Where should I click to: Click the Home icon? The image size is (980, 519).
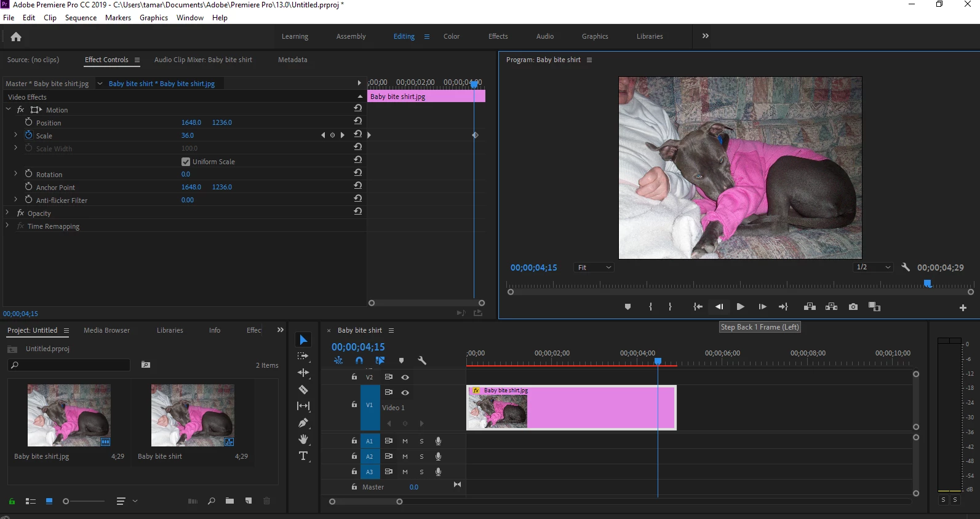click(16, 37)
